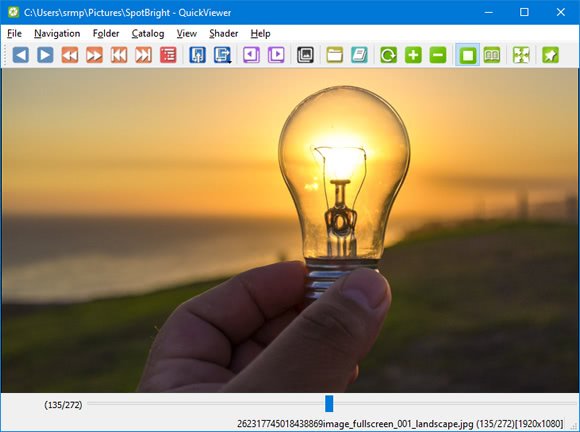Jump to last image using orange skip-forward icon

143,55
